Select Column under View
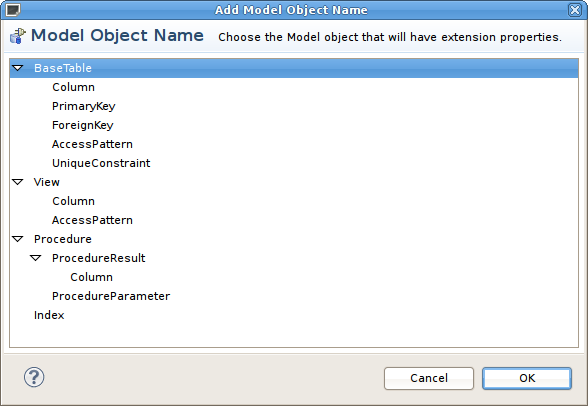 coord(74,201)
